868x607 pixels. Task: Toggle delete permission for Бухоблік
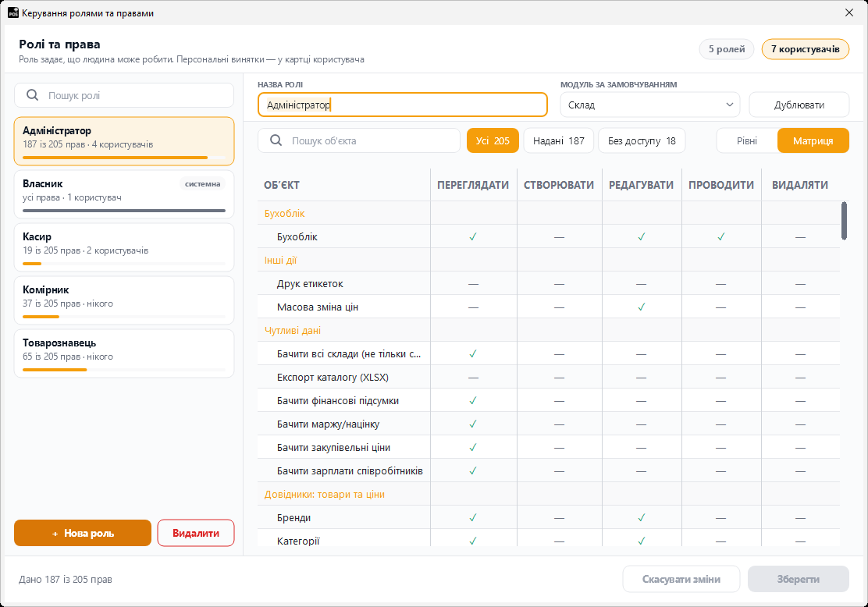click(x=800, y=237)
